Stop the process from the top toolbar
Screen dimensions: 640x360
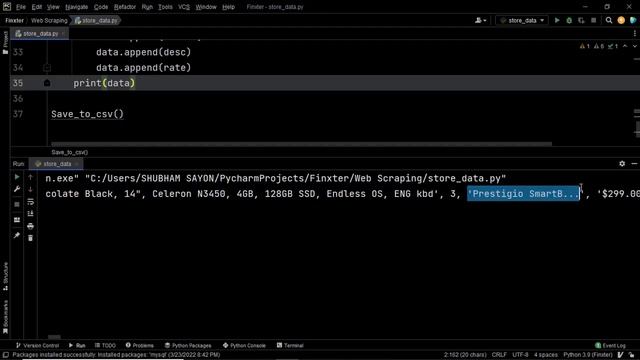pos(593,20)
